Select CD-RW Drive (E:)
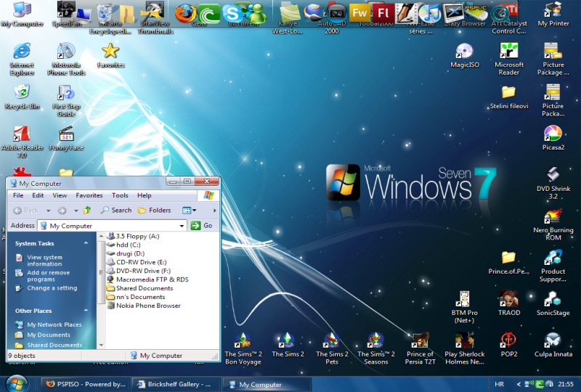This screenshot has height=392, width=581. [137, 262]
